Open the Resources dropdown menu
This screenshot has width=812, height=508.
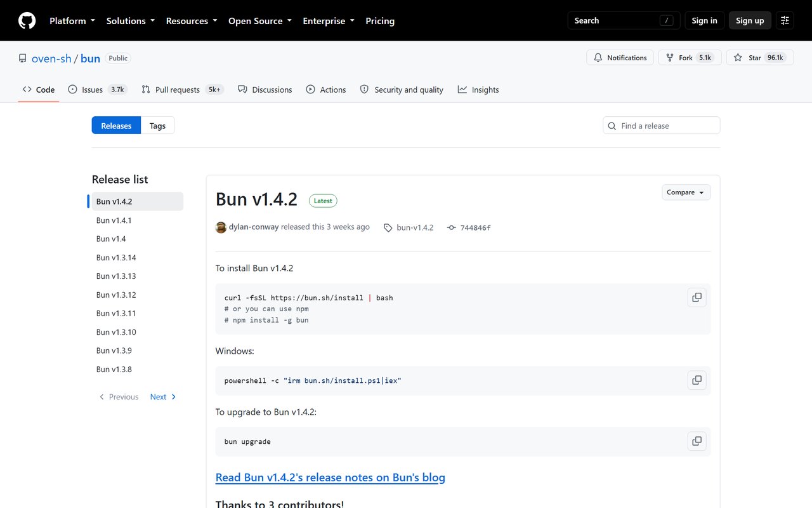[192, 21]
